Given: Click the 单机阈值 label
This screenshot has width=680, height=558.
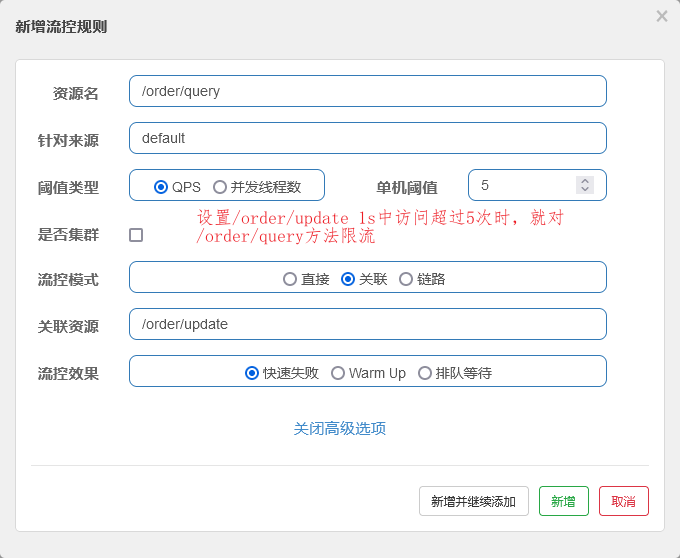Looking at the screenshot, I should point(407,188).
